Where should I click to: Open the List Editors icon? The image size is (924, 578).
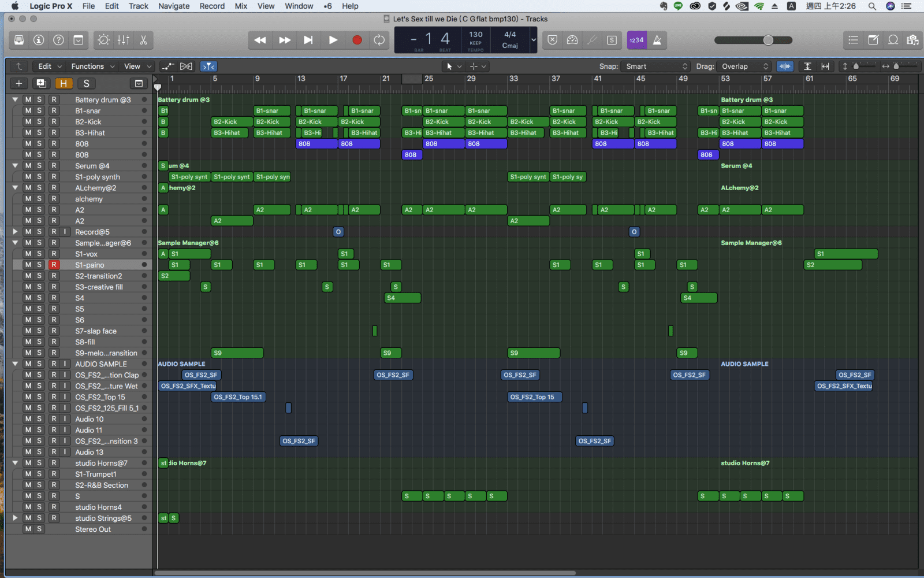[853, 40]
